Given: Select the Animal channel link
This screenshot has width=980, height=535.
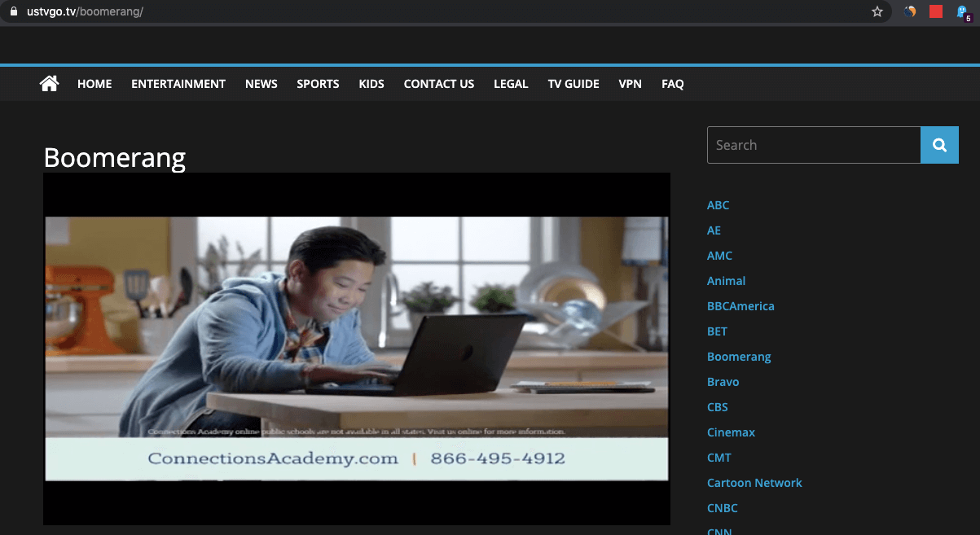Looking at the screenshot, I should pos(727,281).
